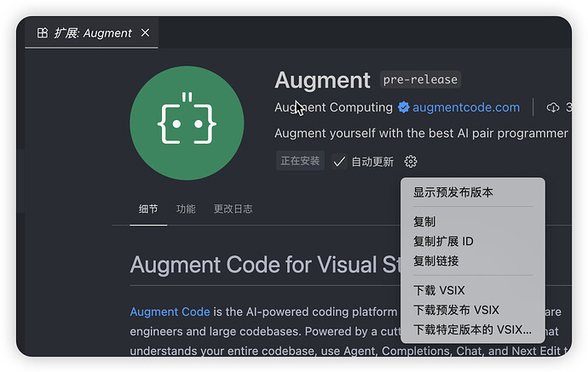Choose 下载 VSIX menu item
Image resolution: width=588 pixels, height=372 pixels.
pos(472,290)
